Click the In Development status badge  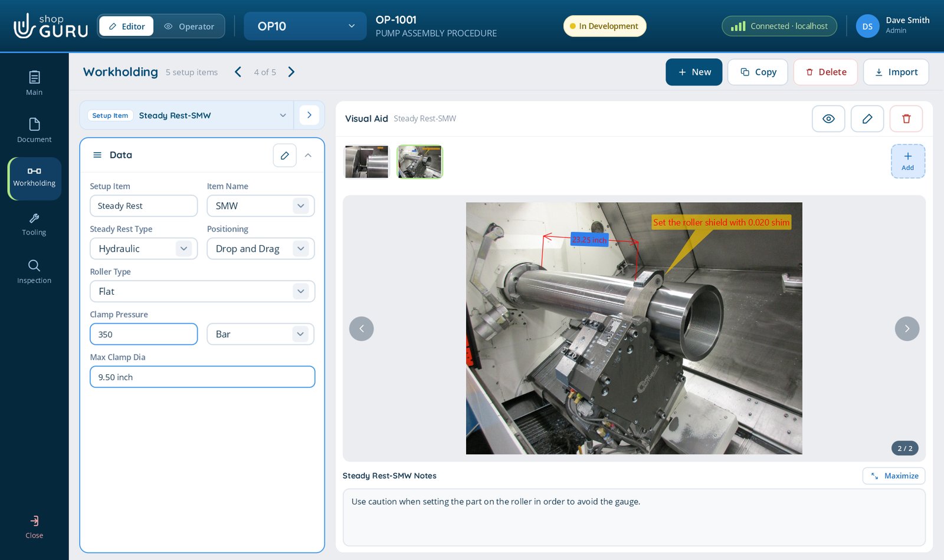(605, 27)
